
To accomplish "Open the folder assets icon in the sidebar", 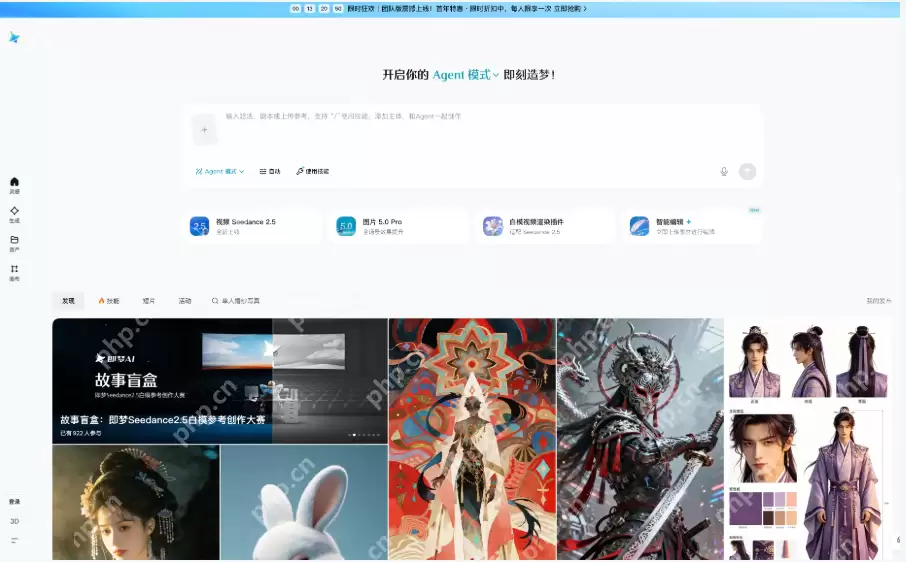I will click(x=14, y=240).
